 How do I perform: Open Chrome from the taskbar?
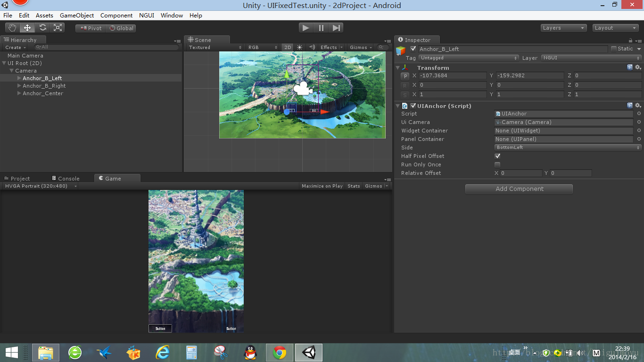280,353
